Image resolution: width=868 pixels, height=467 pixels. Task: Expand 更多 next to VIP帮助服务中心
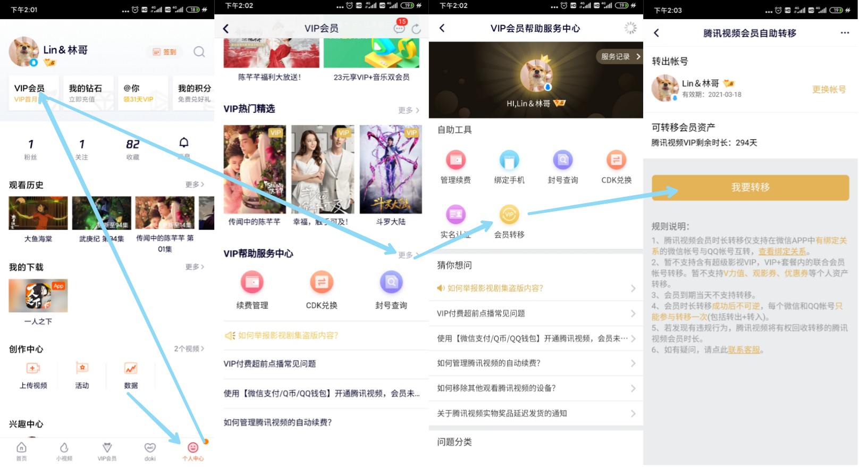click(x=408, y=255)
